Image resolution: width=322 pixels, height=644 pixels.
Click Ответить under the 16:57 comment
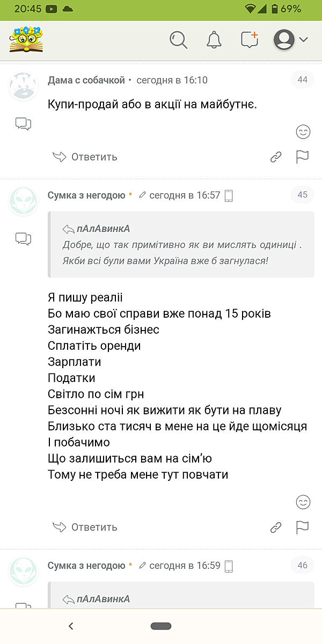coord(85,528)
